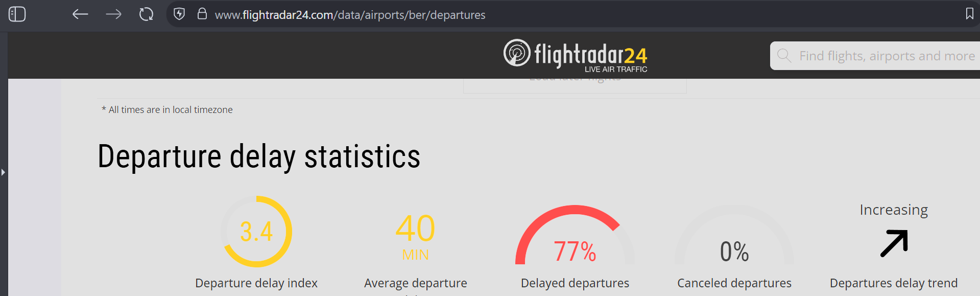This screenshot has width=980, height=296.
Task: Click the 0% canceled departures gauge
Action: pyautogui.click(x=734, y=235)
